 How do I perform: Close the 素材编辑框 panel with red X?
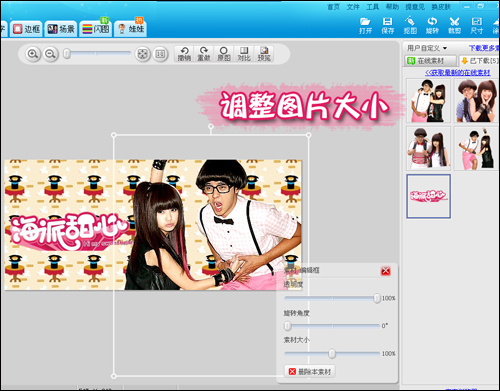click(386, 271)
